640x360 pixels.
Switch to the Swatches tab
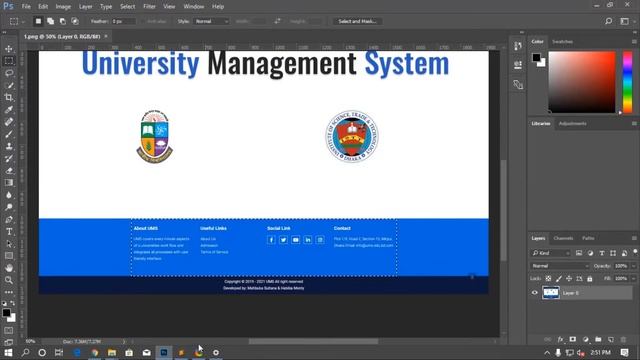click(562, 42)
